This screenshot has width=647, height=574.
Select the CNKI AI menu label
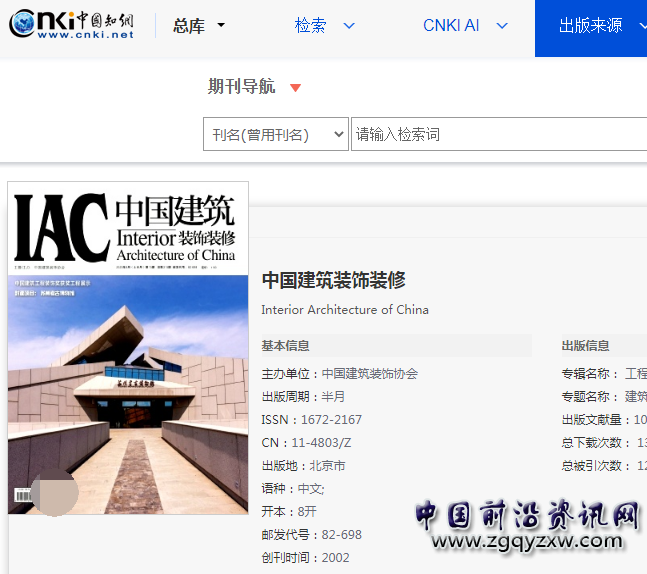click(x=451, y=26)
